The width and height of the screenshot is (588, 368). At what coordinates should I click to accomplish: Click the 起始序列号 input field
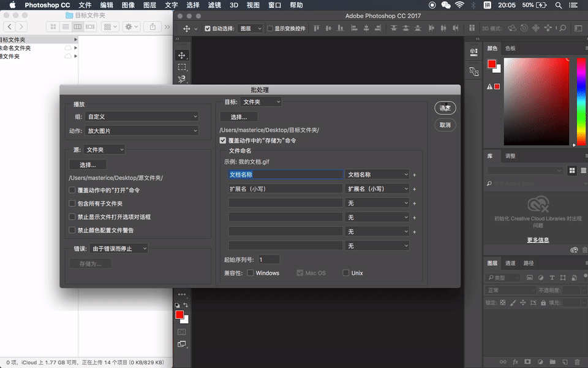click(269, 259)
